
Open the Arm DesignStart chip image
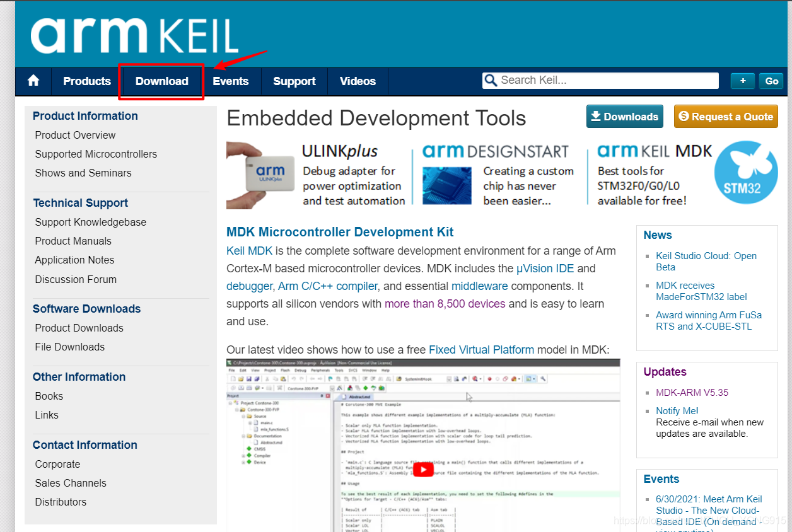[446, 186]
